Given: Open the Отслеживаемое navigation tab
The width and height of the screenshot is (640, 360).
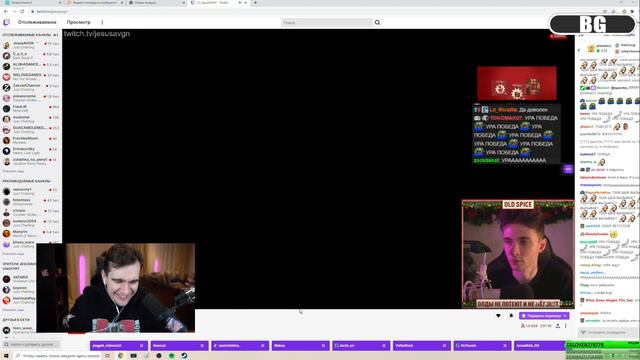Looking at the screenshot, I should click(x=37, y=22).
